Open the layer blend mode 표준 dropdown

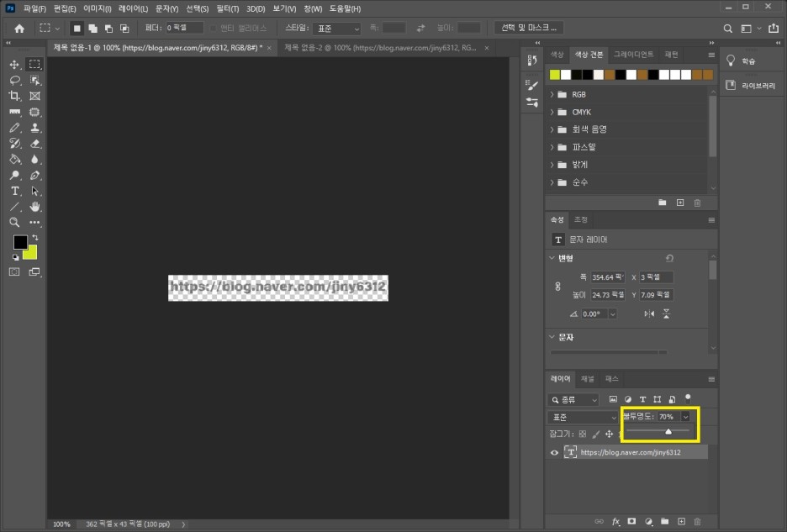[583, 417]
